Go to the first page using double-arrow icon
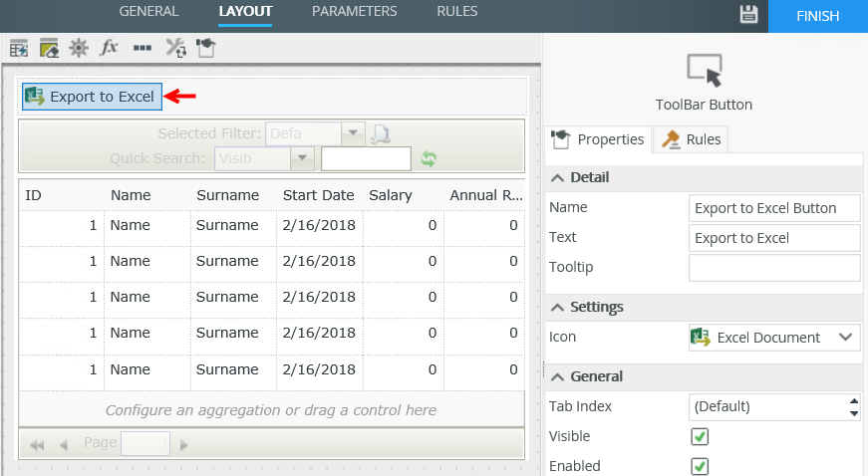The image size is (868, 476). tap(37, 445)
